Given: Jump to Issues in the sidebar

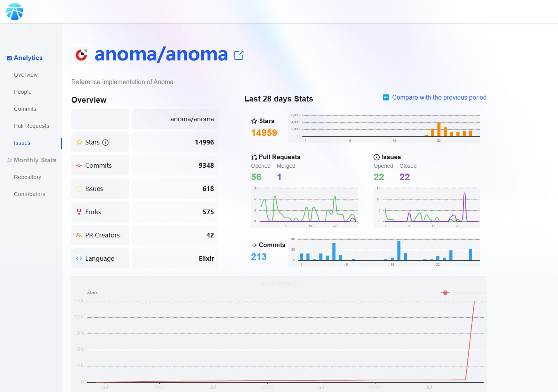Looking at the screenshot, I should (22, 143).
